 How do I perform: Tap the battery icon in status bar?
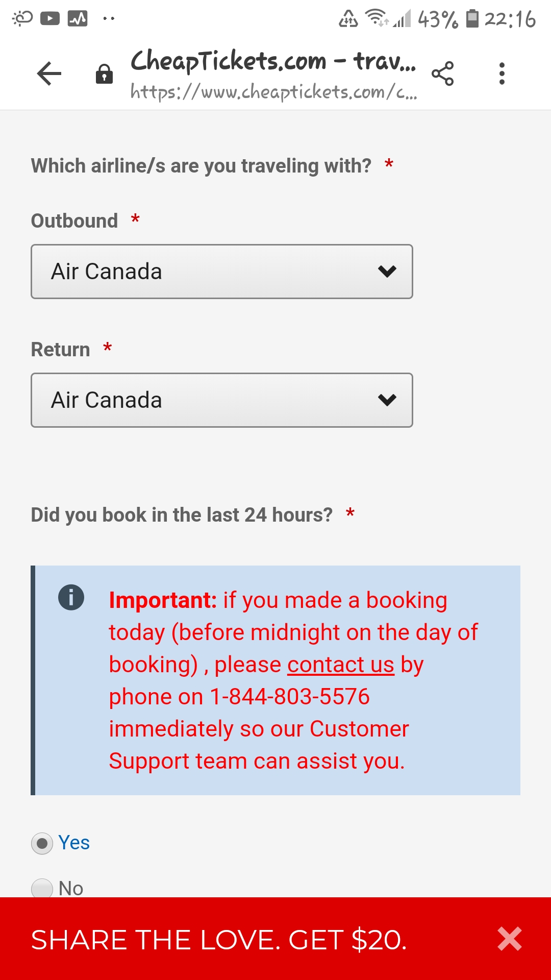tap(473, 18)
